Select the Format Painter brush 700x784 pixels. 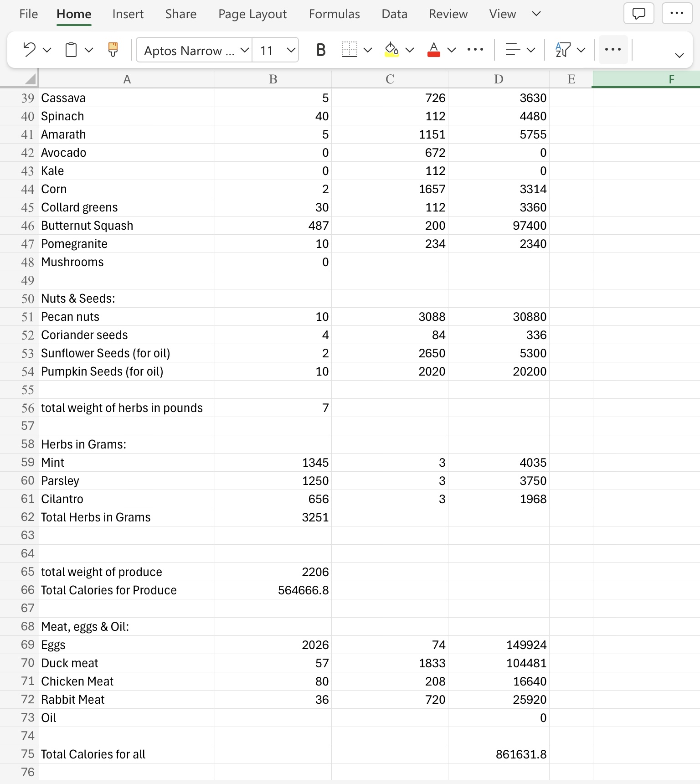click(113, 50)
